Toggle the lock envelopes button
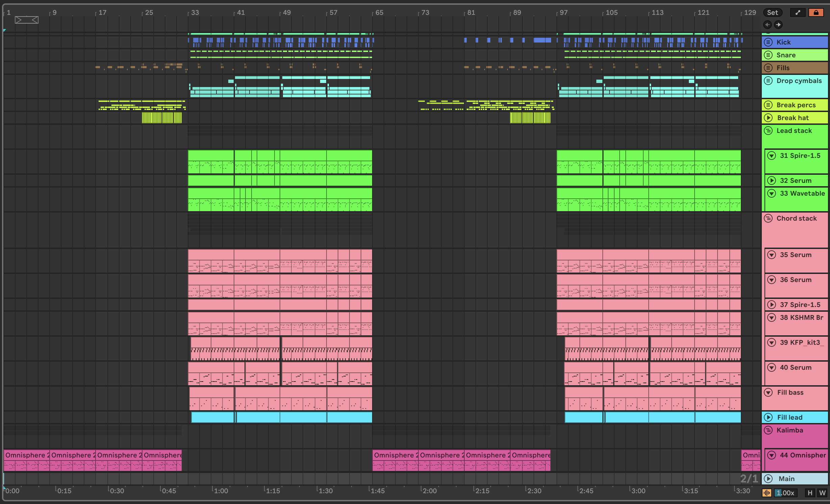Screen dimensions: 830x504 click(x=816, y=12)
